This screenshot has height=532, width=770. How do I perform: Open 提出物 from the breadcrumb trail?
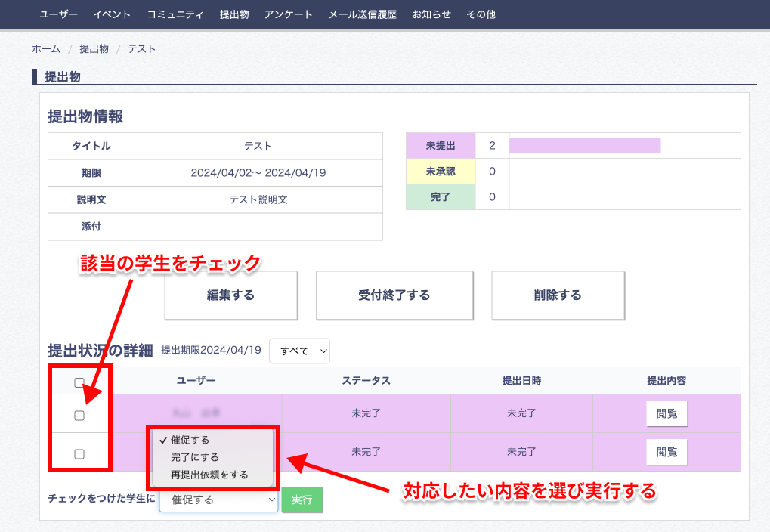pyautogui.click(x=94, y=48)
